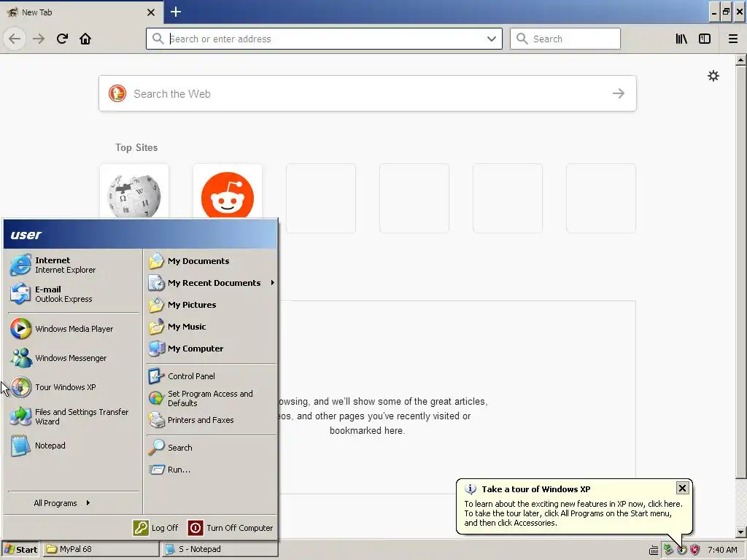
Task: Click the Start button
Action: click(x=20, y=549)
